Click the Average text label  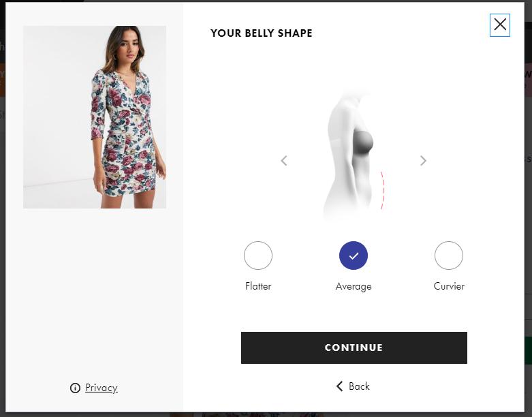click(x=354, y=286)
